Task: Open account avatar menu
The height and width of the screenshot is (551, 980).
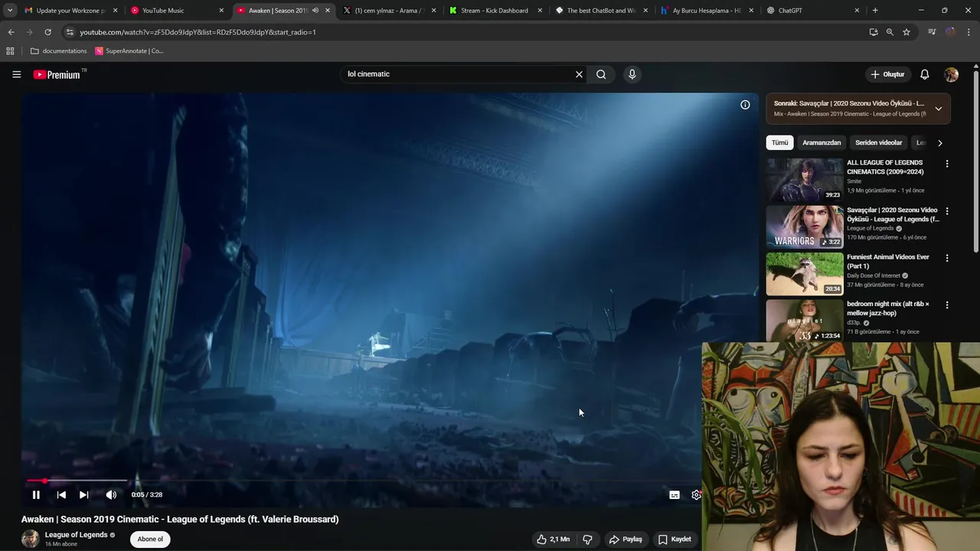Action: click(951, 74)
